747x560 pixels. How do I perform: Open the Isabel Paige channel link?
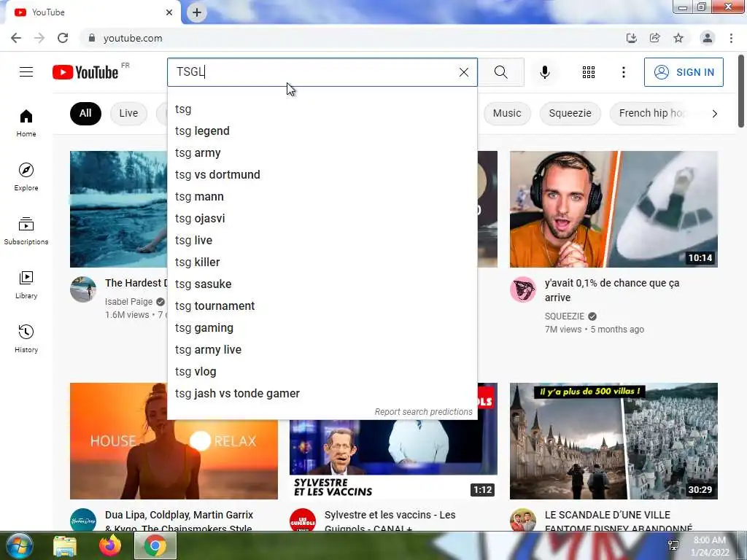(x=128, y=301)
